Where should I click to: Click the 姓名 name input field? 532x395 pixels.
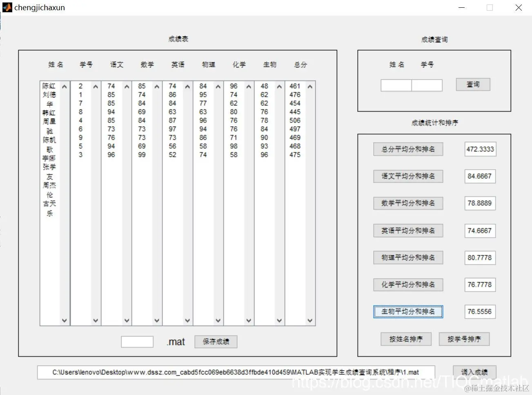(x=395, y=85)
